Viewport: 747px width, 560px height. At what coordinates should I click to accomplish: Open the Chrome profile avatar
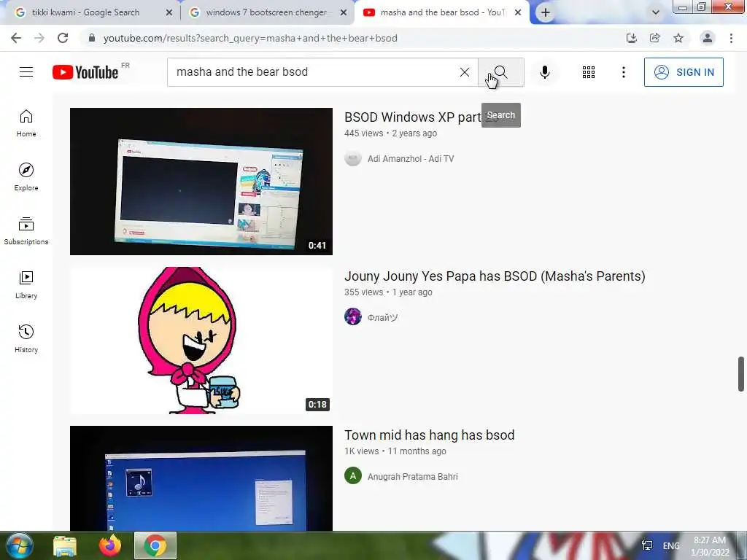pos(708,38)
